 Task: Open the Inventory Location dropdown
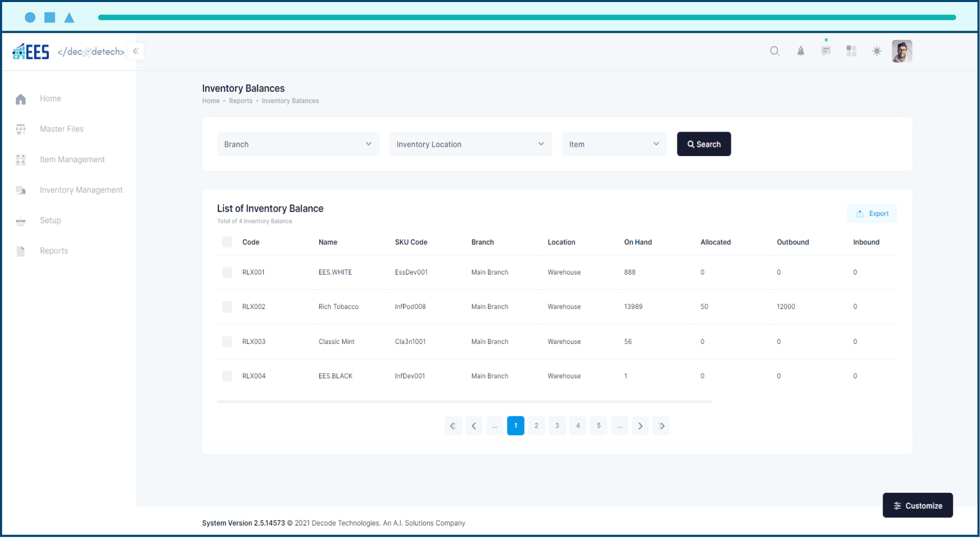point(470,144)
